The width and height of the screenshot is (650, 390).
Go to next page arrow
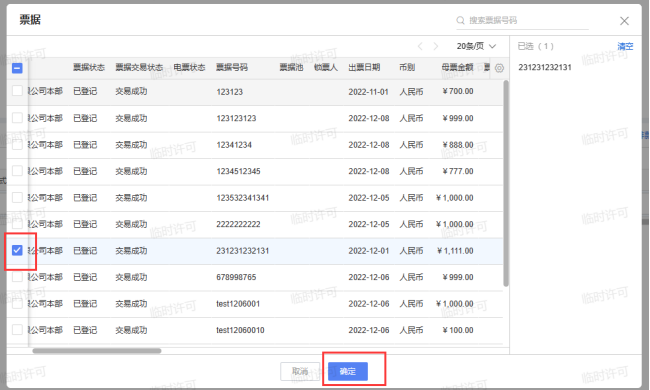pos(436,46)
